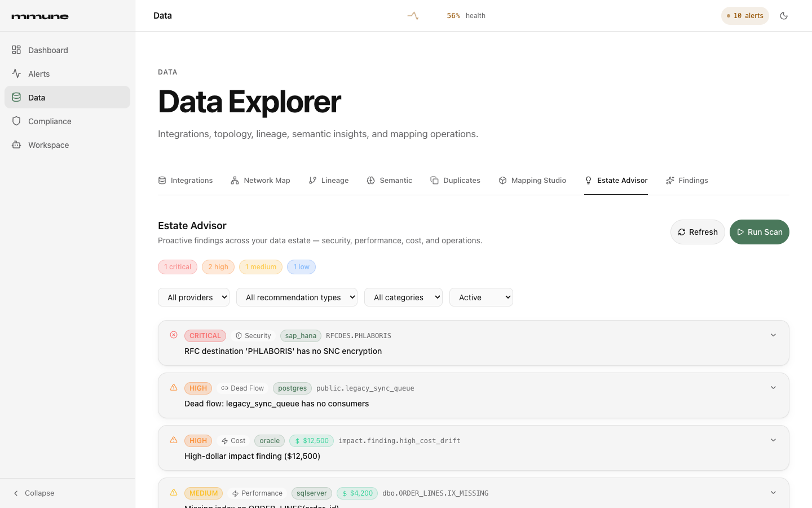Click the warning icon on the High-dollar impact row

(174, 440)
